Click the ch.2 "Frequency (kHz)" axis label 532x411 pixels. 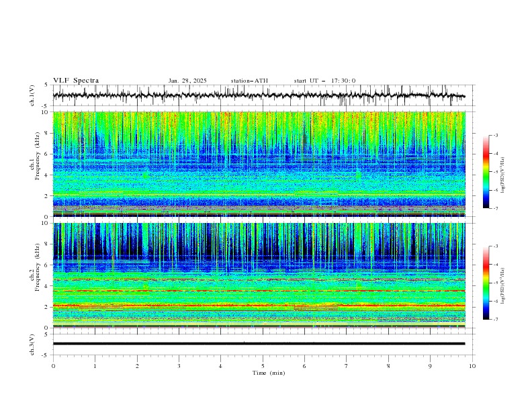pos(38,267)
